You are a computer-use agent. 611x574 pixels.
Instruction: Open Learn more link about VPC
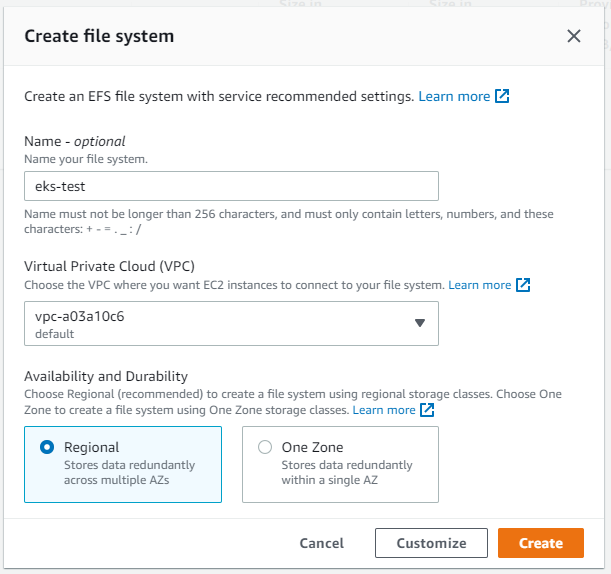(479, 285)
